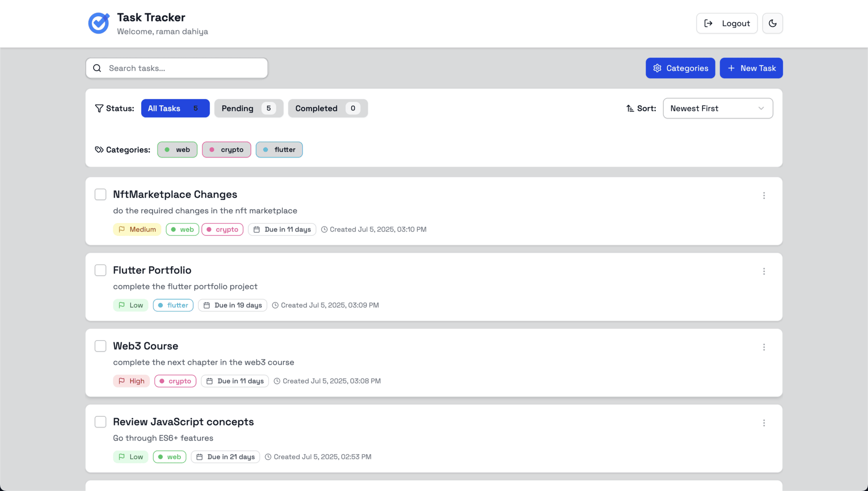The height and width of the screenshot is (491, 868).
Task: Create a New Task
Action: click(x=751, y=68)
